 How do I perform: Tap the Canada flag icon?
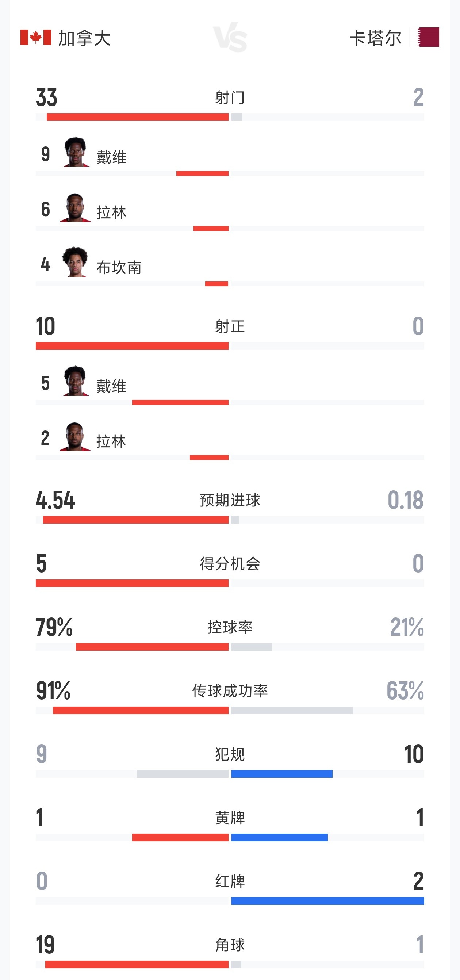36,37
